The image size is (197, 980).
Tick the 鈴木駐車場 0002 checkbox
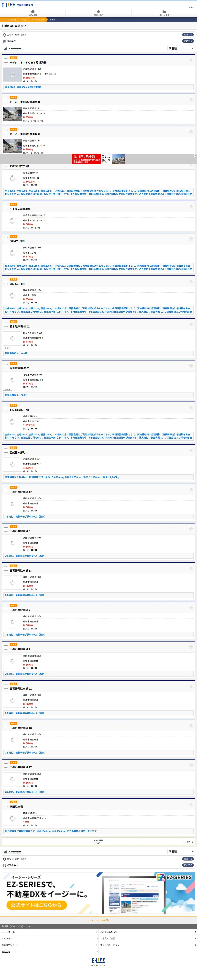[x=6, y=325]
